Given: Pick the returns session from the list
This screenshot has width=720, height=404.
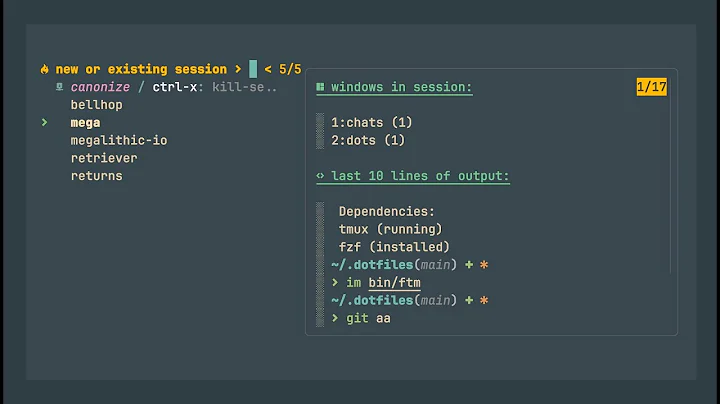Looking at the screenshot, I should tap(96, 176).
